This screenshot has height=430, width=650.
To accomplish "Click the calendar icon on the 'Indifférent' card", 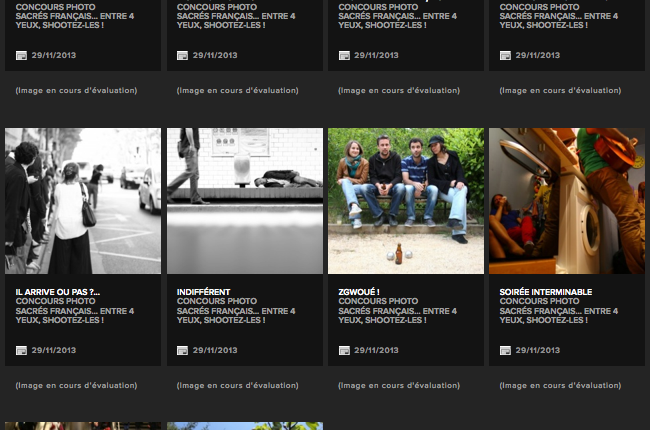I will click(182, 350).
